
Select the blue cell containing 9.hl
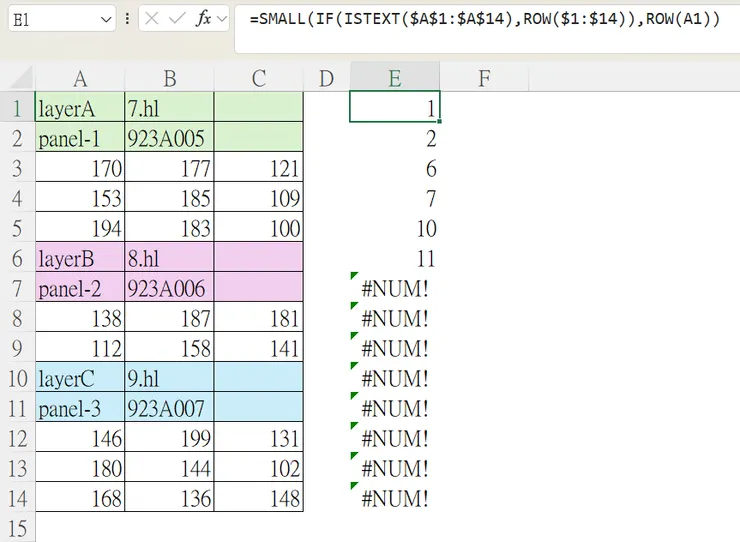(169, 379)
